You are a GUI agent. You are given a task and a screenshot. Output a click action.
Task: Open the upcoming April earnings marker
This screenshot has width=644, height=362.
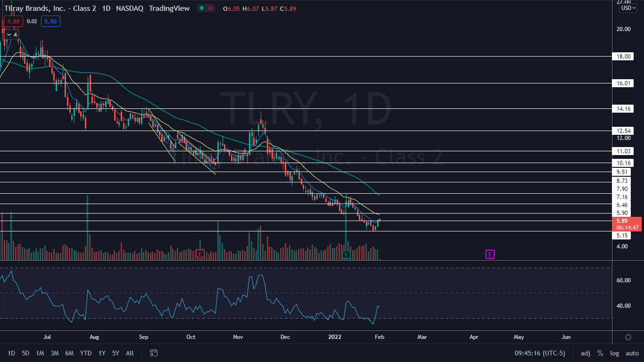(490, 254)
